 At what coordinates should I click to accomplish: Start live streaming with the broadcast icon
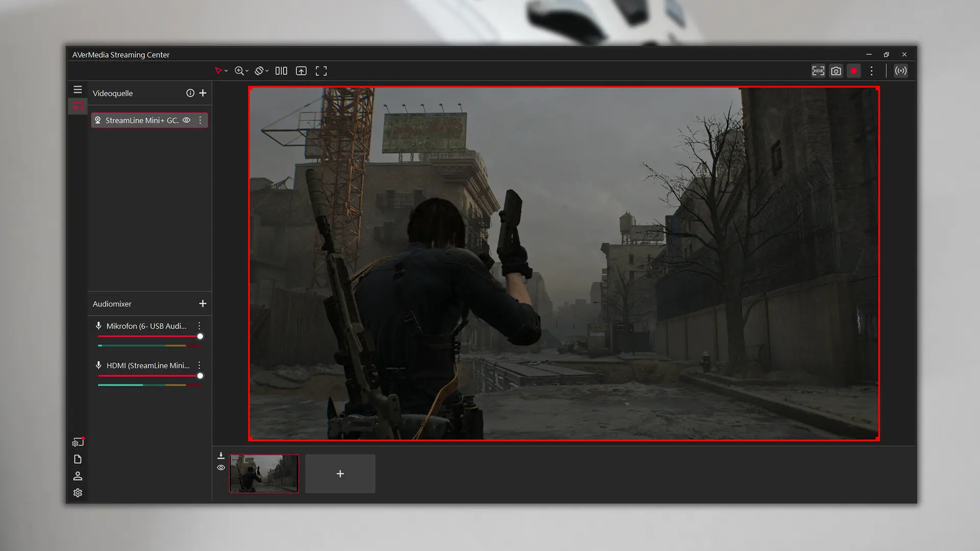click(900, 71)
